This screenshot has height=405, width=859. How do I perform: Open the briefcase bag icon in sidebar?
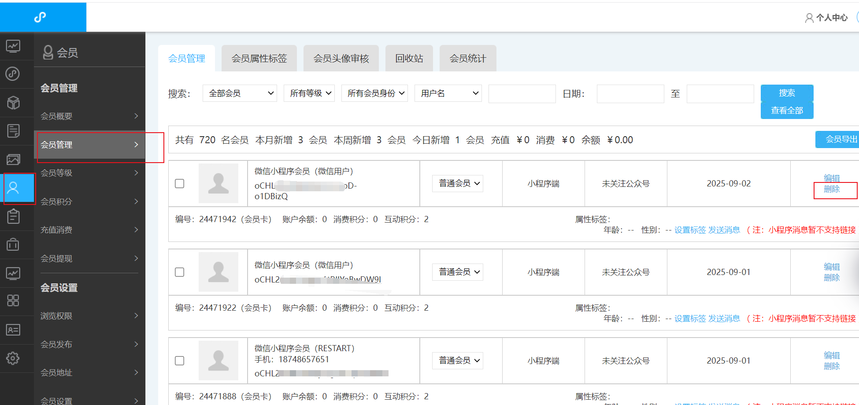click(13, 244)
